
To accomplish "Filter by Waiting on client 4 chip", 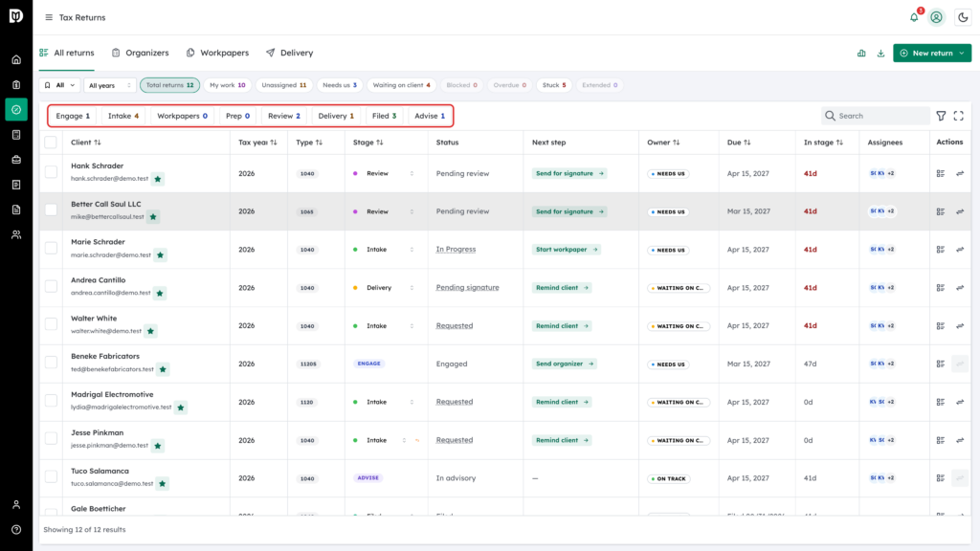I will coord(401,85).
